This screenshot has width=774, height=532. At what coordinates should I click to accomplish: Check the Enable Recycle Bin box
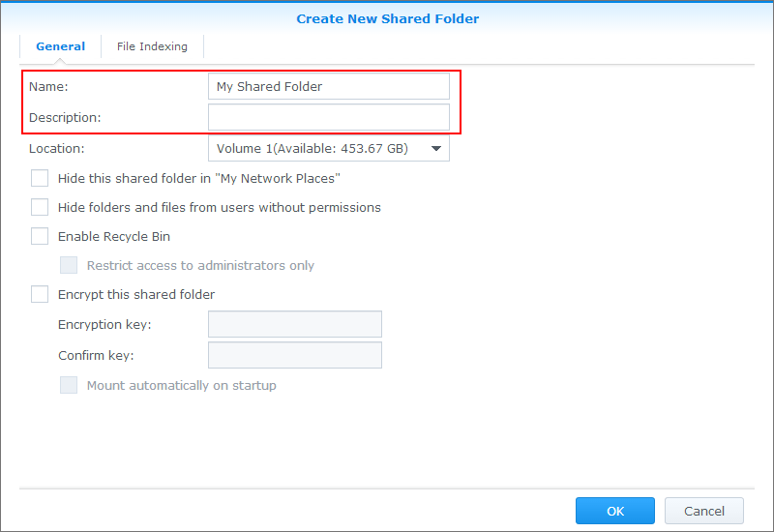(x=40, y=236)
